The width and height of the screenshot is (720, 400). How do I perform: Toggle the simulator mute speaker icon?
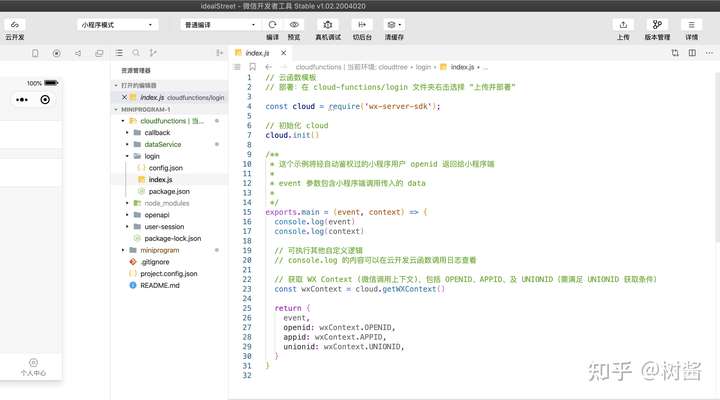78,53
